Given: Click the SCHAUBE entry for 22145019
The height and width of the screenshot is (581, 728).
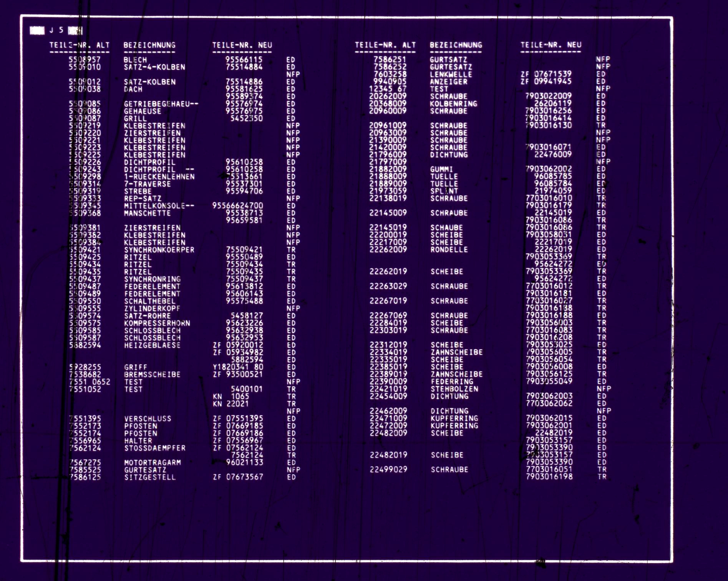Looking at the screenshot, I should pyautogui.click(x=447, y=228).
